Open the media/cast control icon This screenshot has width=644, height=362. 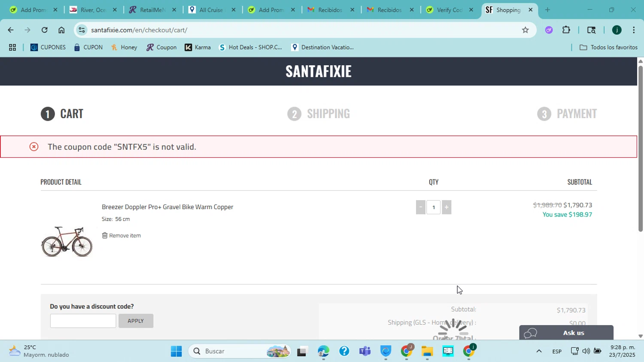[591, 30]
